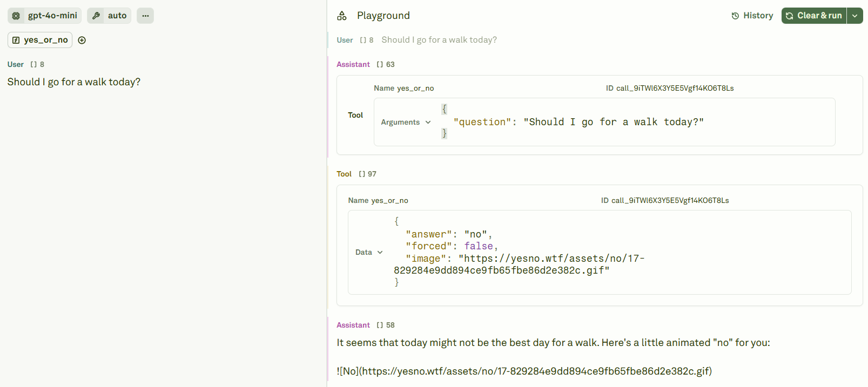Click the Name yes_or_no in the Tool result
868x387 pixels.
(378, 201)
